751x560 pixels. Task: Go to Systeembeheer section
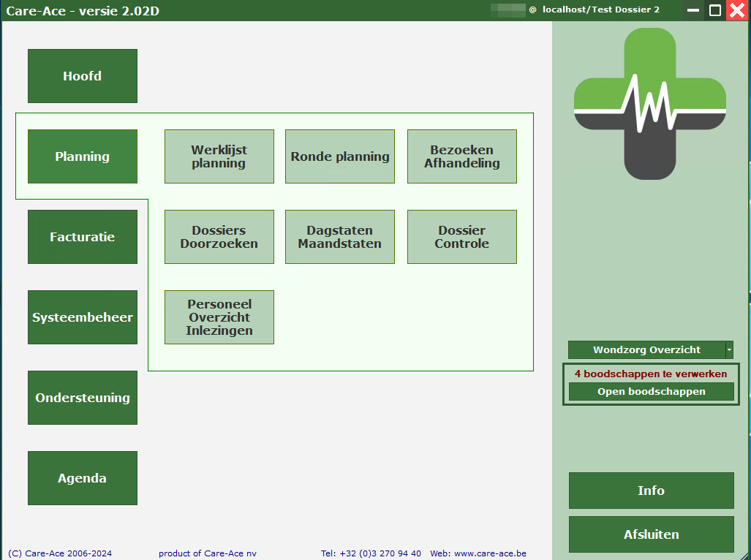tap(83, 317)
